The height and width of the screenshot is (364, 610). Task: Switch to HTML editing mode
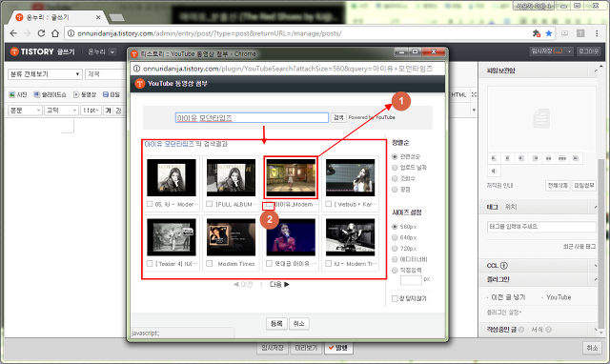click(458, 94)
